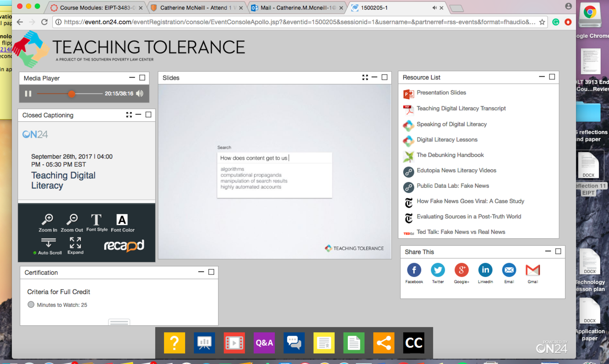609x364 pixels.
Task: Expand Slides panel to fullscreen
Action: click(365, 78)
